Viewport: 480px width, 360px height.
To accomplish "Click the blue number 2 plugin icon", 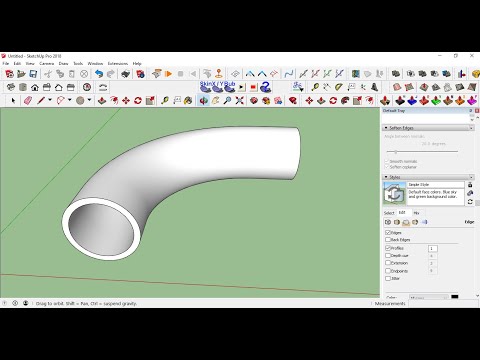I will click(x=266, y=87).
